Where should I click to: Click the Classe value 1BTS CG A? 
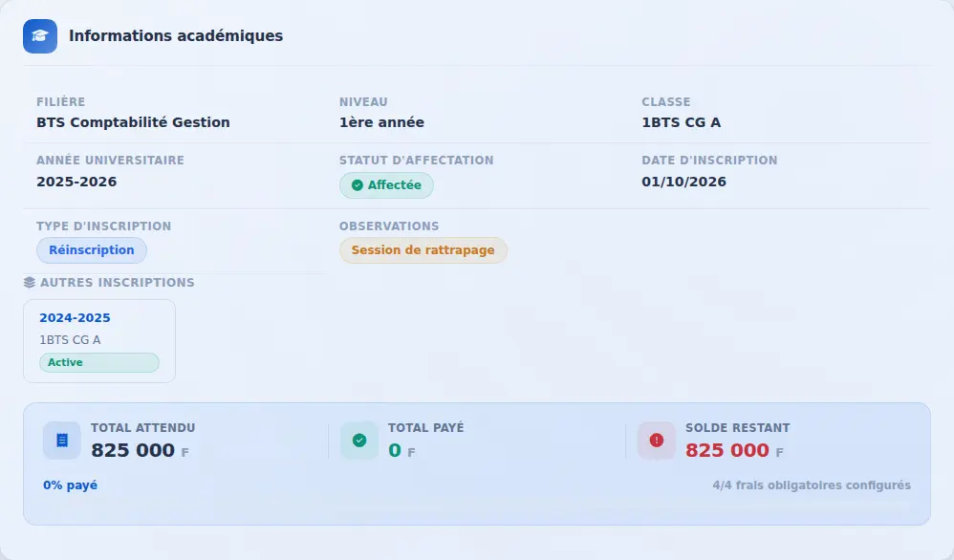tap(682, 122)
